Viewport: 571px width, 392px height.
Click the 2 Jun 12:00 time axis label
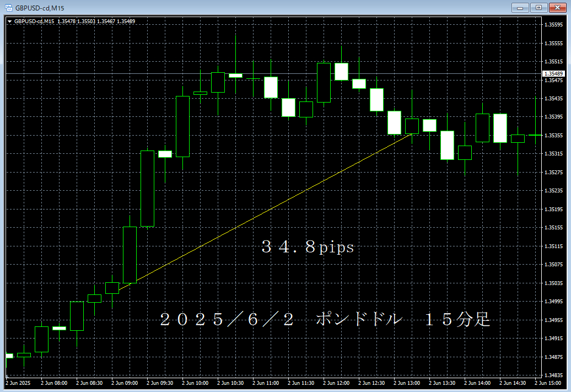tap(336, 383)
